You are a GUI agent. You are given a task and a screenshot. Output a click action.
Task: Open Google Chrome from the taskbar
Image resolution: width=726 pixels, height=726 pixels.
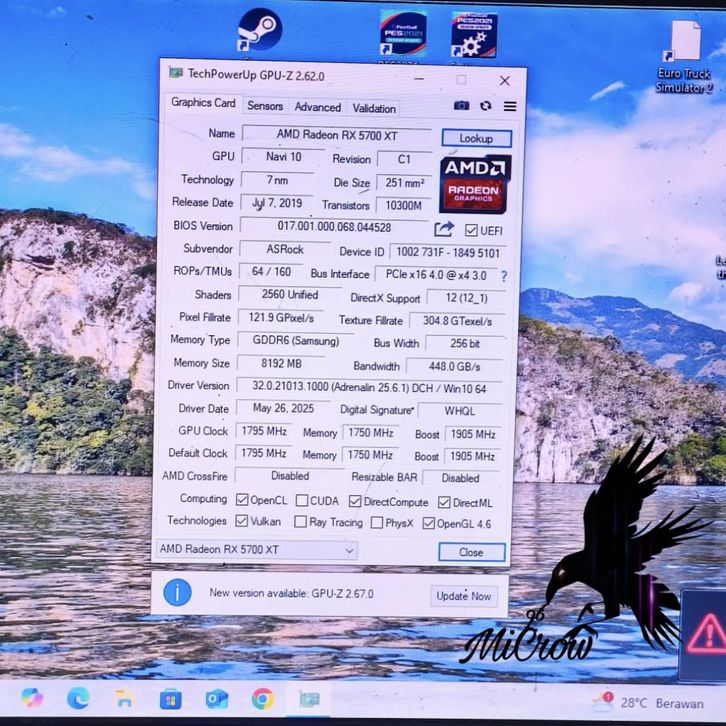pyautogui.click(x=262, y=697)
